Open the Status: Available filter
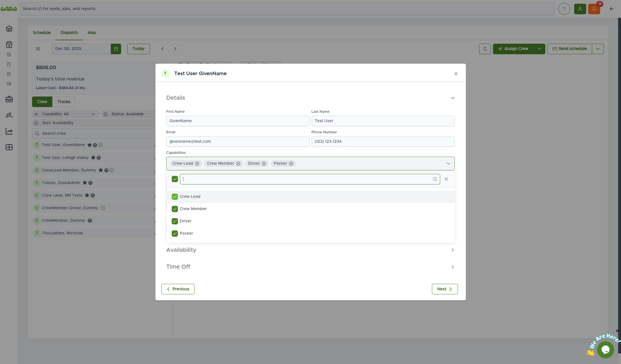Viewport: 621px width, 364px height. click(128, 114)
